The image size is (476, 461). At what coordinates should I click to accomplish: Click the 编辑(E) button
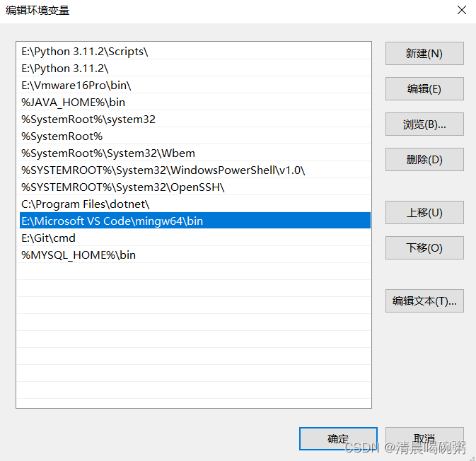[424, 88]
